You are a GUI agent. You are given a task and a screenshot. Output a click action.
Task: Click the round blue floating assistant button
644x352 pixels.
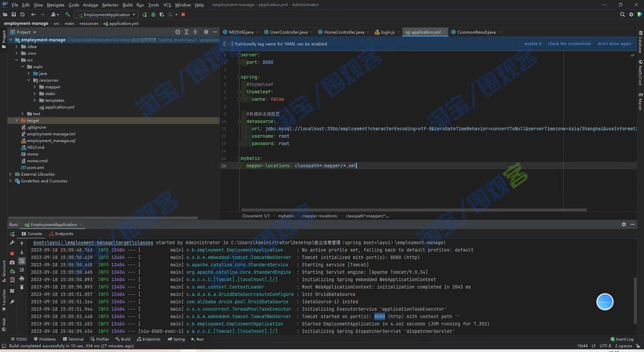[605, 302]
